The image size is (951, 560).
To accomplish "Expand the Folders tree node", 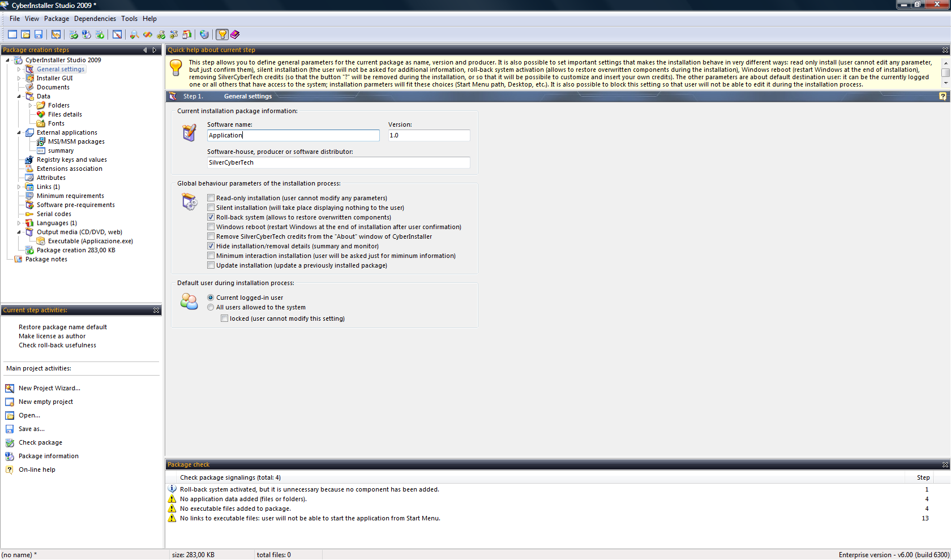I will coord(30,105).
